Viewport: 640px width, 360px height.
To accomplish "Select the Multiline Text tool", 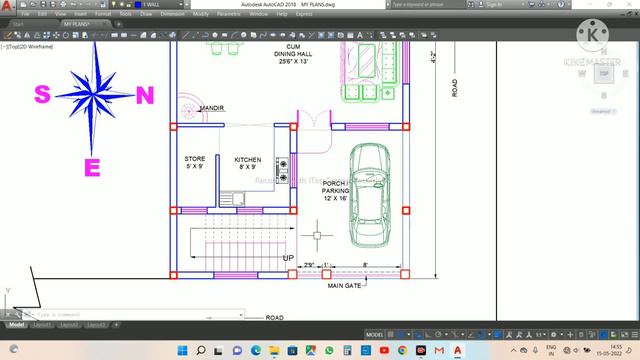I will [360, 36].
